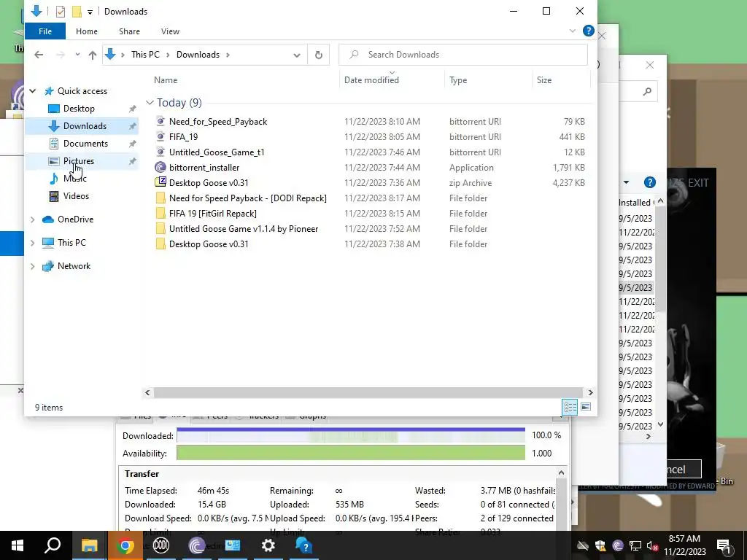Select Videos in the navigation pane
Image resolution: width=747 pixels, height=560 pixels.
pos(76,195)
